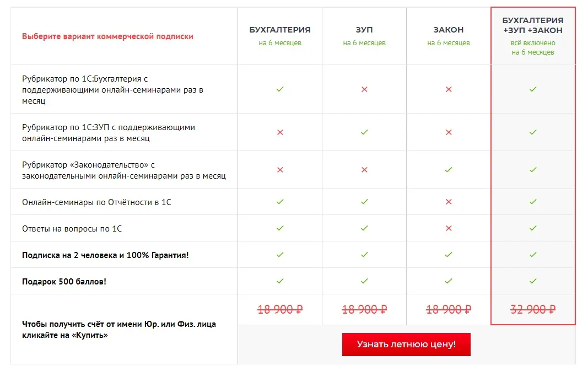The width and height of the screenshot is (588, 371).
Task: Click 'Подписка на 2 человека и 100% Гарантия!' row label
Action: [105, 255]
